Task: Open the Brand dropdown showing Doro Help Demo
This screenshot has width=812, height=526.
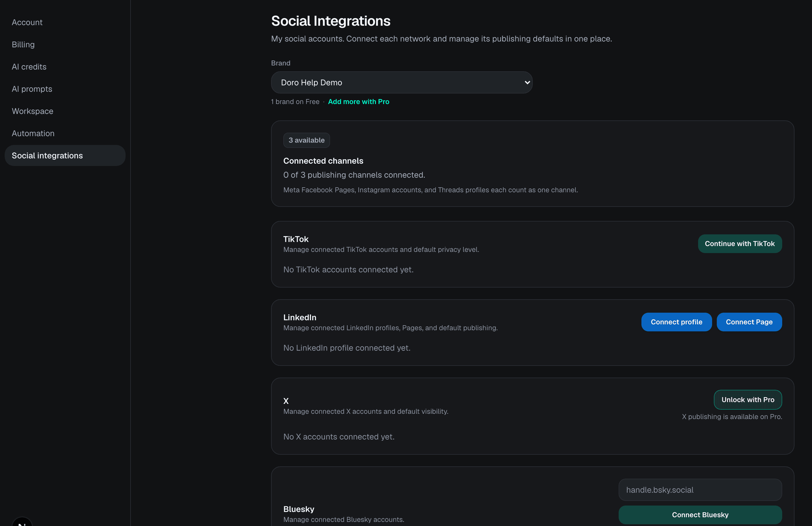Action: coord(402,82)
